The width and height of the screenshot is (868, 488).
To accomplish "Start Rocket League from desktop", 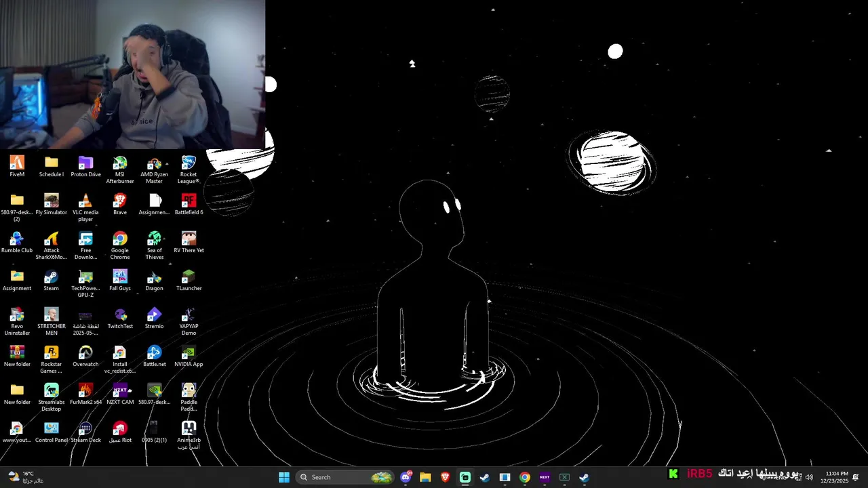I will (189, 170).
